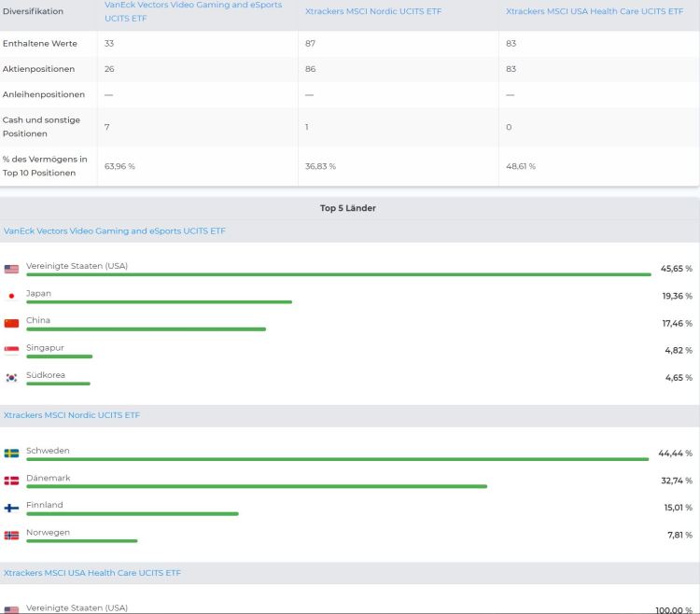Click the Schweden flag icon
This screenshot has width=700, height=614.
pos(11,454)
